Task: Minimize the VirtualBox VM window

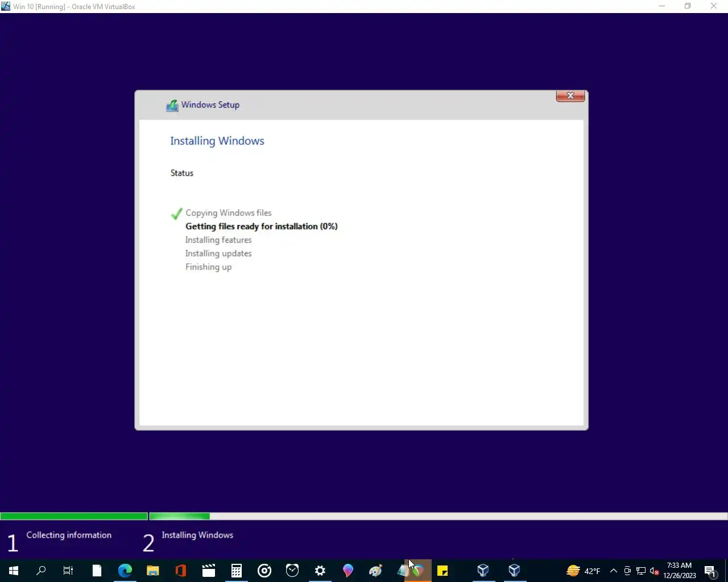Action: 662,6
